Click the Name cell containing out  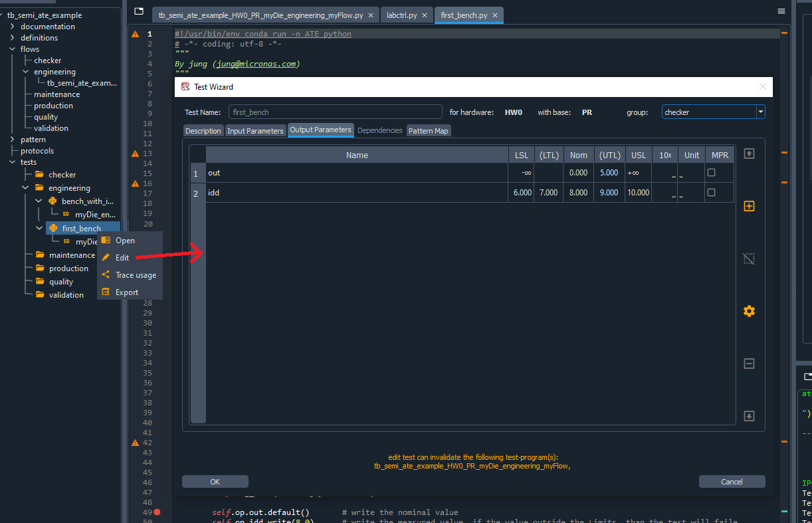pyautogui.click(x=357, y=173)
